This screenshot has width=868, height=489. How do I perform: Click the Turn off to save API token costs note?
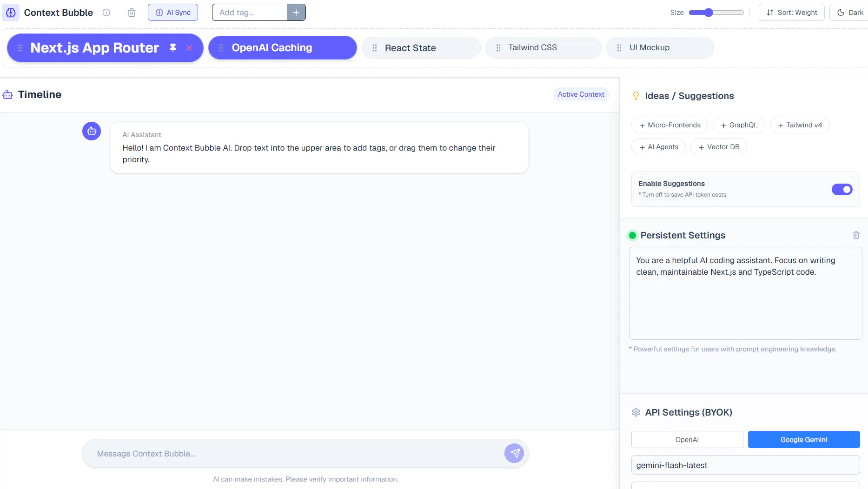click(682, 195)
